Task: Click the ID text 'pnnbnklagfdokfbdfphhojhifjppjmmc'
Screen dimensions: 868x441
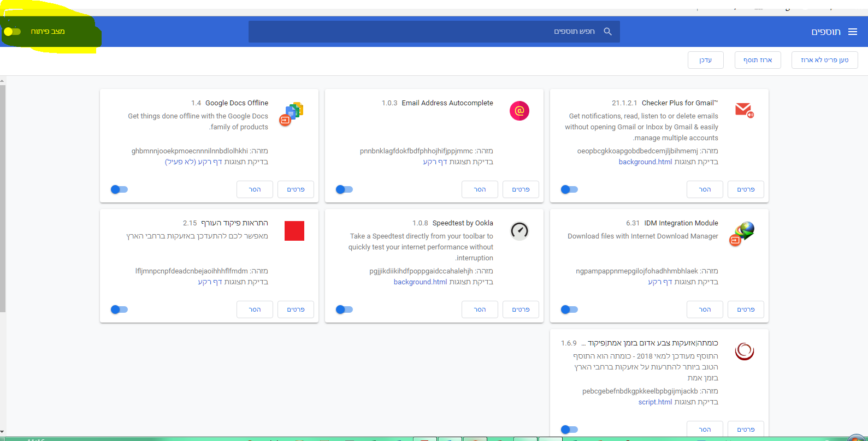Action: (416, 151)
